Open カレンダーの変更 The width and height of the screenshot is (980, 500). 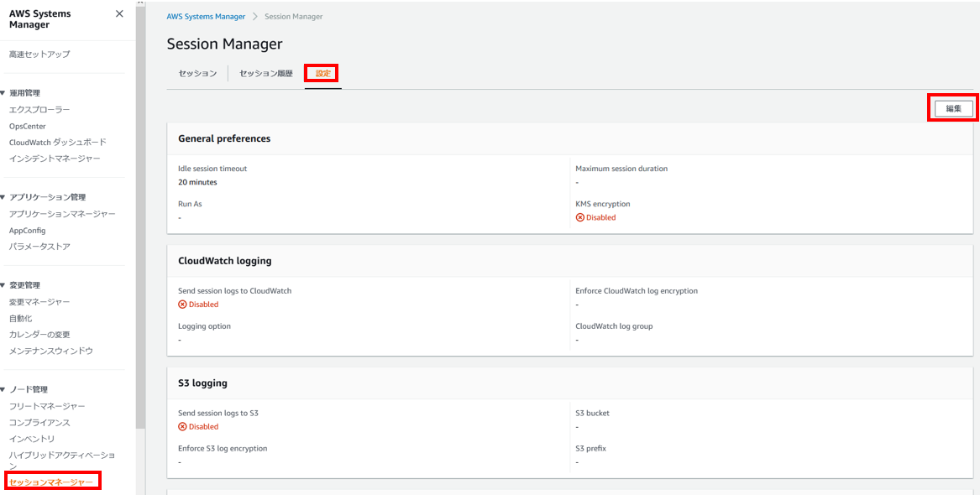39,335
